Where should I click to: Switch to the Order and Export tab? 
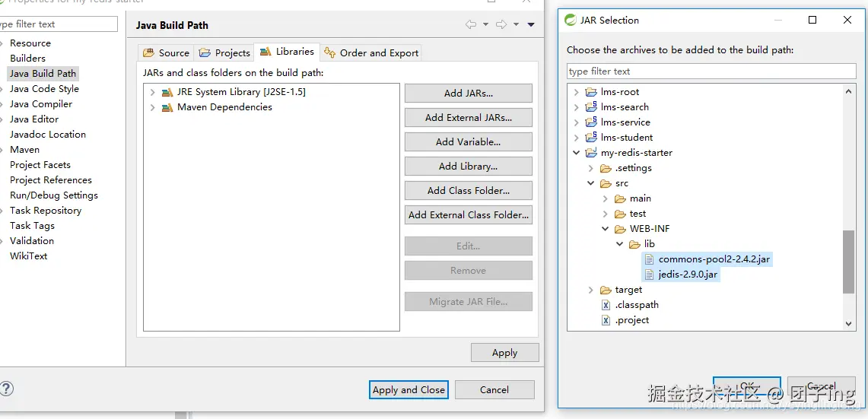371,52
